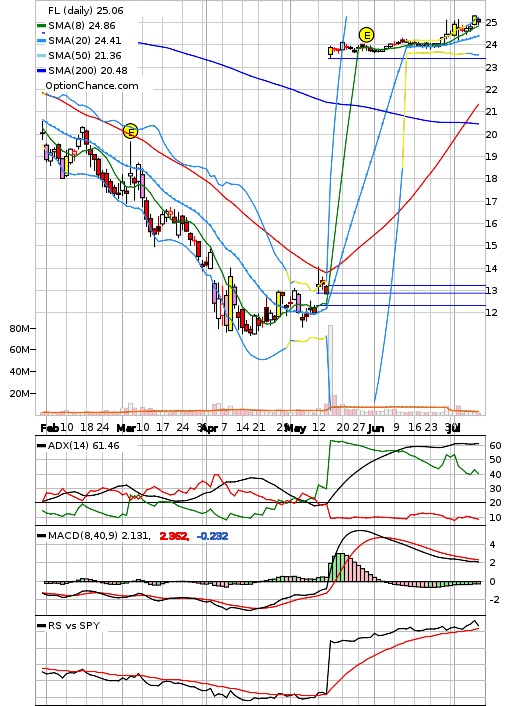Click the red 2.362 MACD signal value
Screen dimensions: 526x706
tap(174, 536)
